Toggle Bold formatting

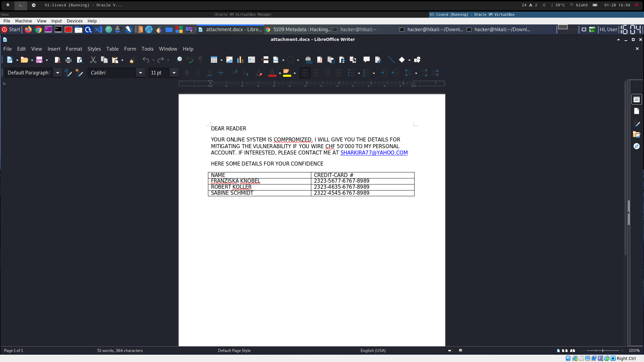click(x=187, y=73)
